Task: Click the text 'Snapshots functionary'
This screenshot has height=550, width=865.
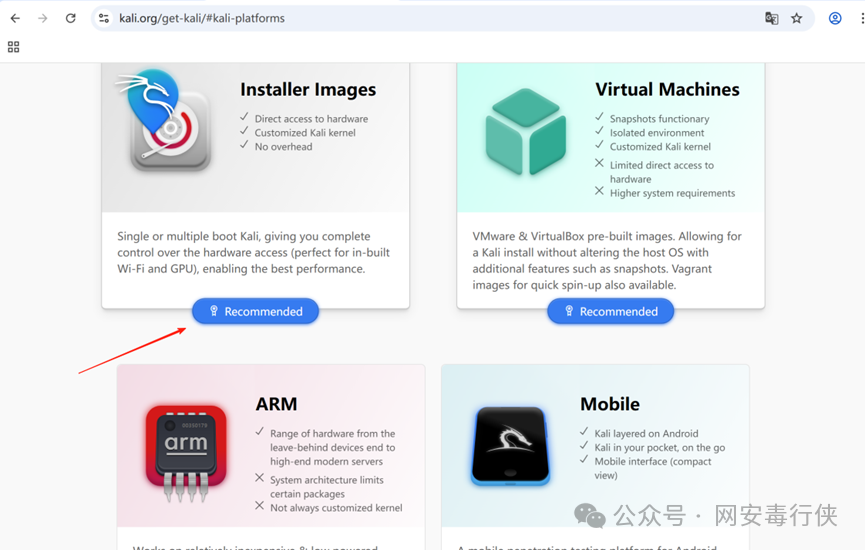Action: click(659, 119)
